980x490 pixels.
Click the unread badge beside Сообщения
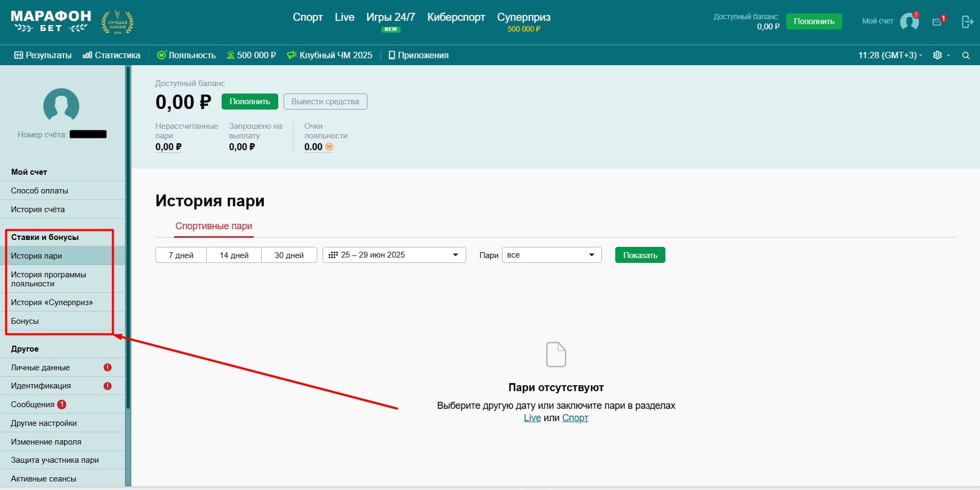click(x=62, y=405)
